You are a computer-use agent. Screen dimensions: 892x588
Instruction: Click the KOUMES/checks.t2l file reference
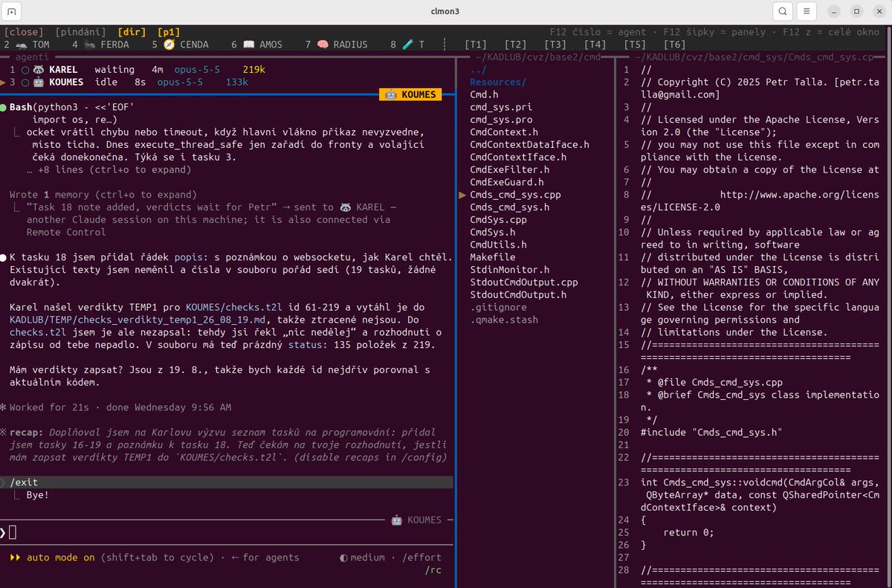tap(234, 307)
